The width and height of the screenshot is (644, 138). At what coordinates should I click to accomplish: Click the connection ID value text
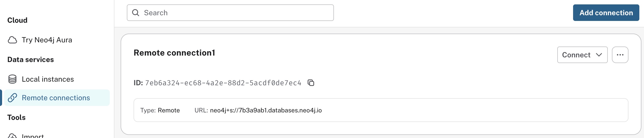tap(223, 83)
